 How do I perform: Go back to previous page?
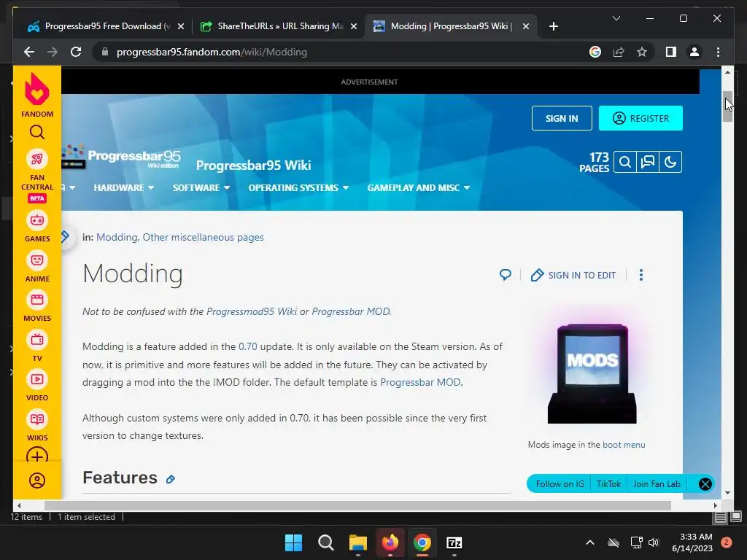click(29, 52)
